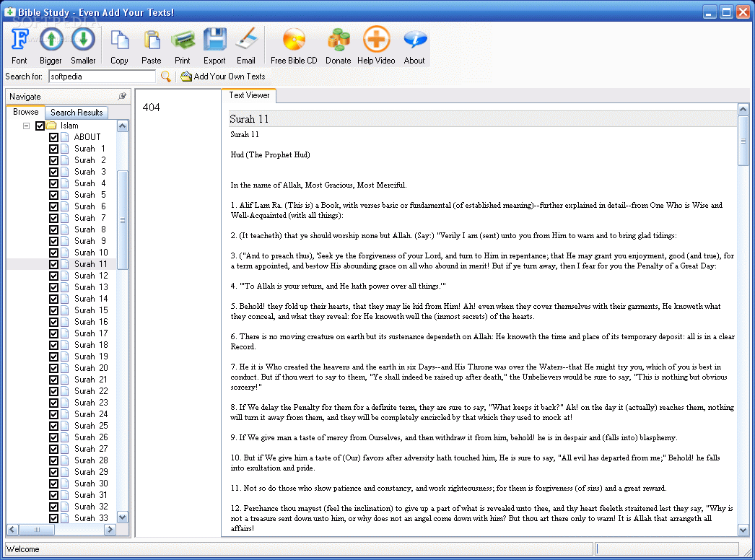Click the Add Your Own Texts button
Image resolution: width=755 pixels, height=560 pixels.
coord(224,76)
